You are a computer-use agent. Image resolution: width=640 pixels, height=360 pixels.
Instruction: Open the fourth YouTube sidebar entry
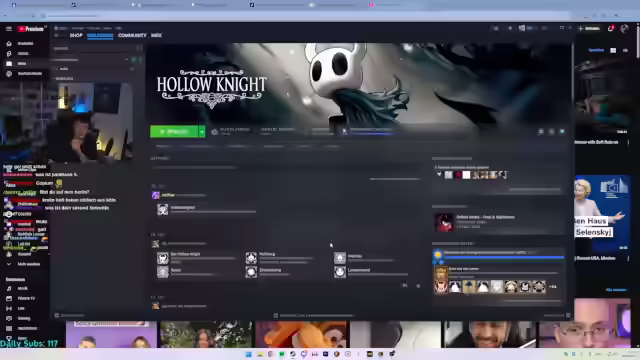(x=24, y=74)
